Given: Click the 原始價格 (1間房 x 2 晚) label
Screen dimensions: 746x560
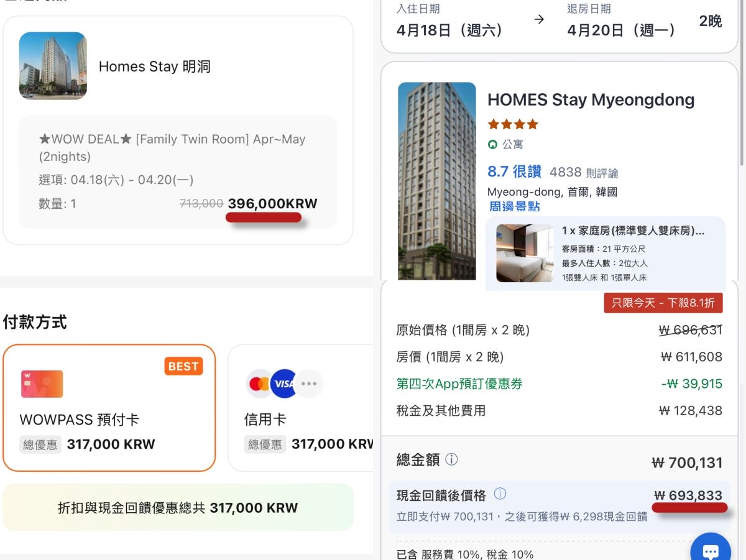Looking at the screenshot, I should 463,330.
